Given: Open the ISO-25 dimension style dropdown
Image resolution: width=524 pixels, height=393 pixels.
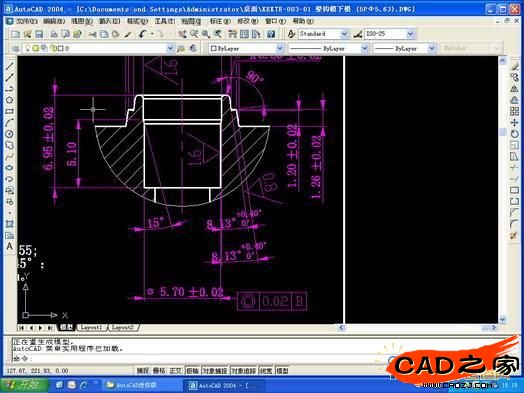Looking at the screenshot, I should click(x=411, y=34).
